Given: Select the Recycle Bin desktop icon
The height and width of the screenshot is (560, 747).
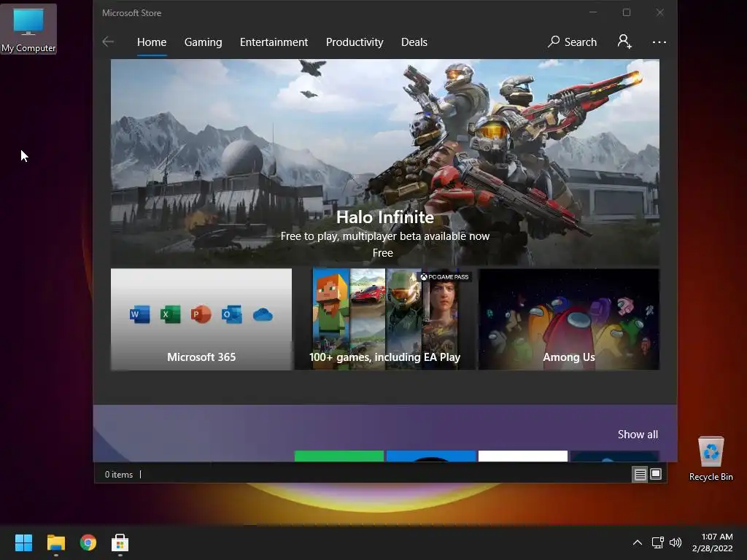Looking at the screenshot, I should pyautogui.click(x=711, y=459).
